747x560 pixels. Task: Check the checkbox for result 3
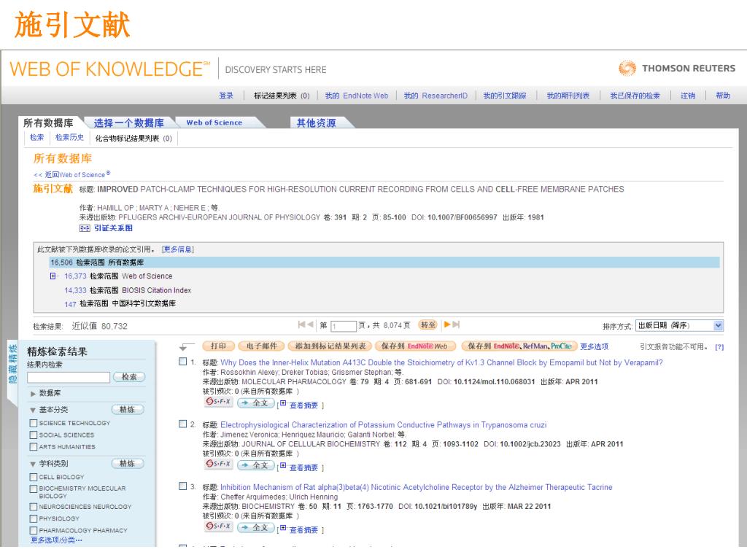182,486
